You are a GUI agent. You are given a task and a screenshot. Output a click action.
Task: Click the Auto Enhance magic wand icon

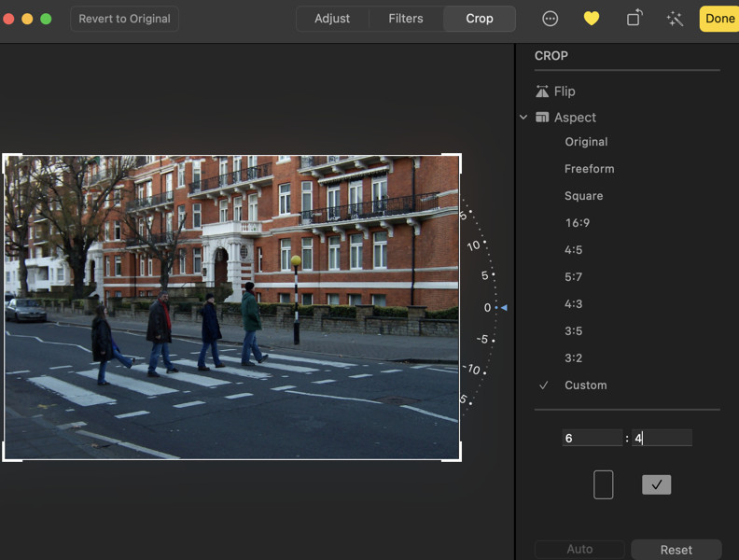click(675, 19)
